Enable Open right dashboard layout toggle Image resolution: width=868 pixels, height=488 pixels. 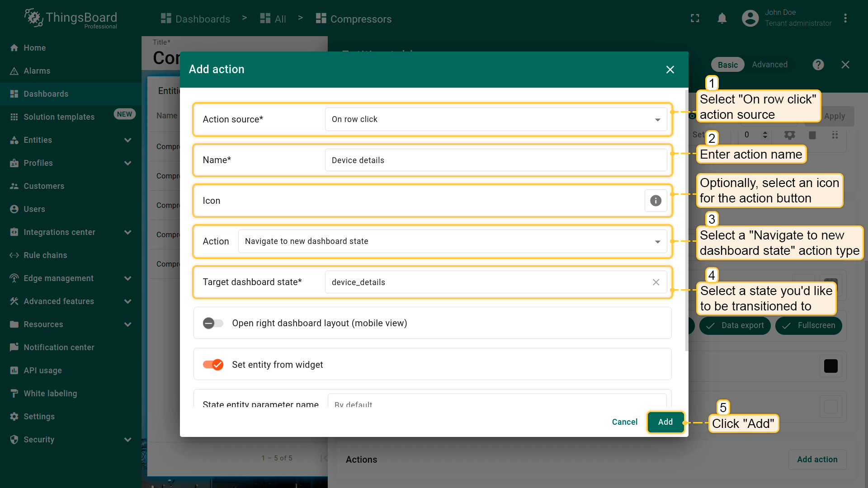point(213,323)
